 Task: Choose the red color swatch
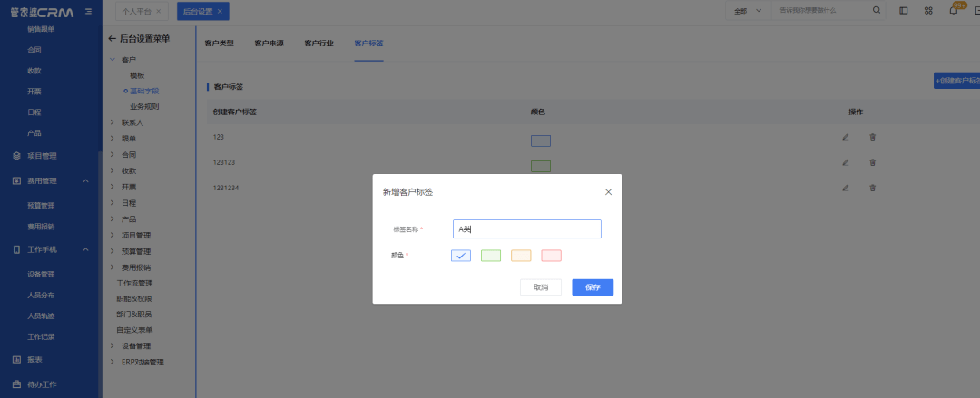[x=551, y=256]
